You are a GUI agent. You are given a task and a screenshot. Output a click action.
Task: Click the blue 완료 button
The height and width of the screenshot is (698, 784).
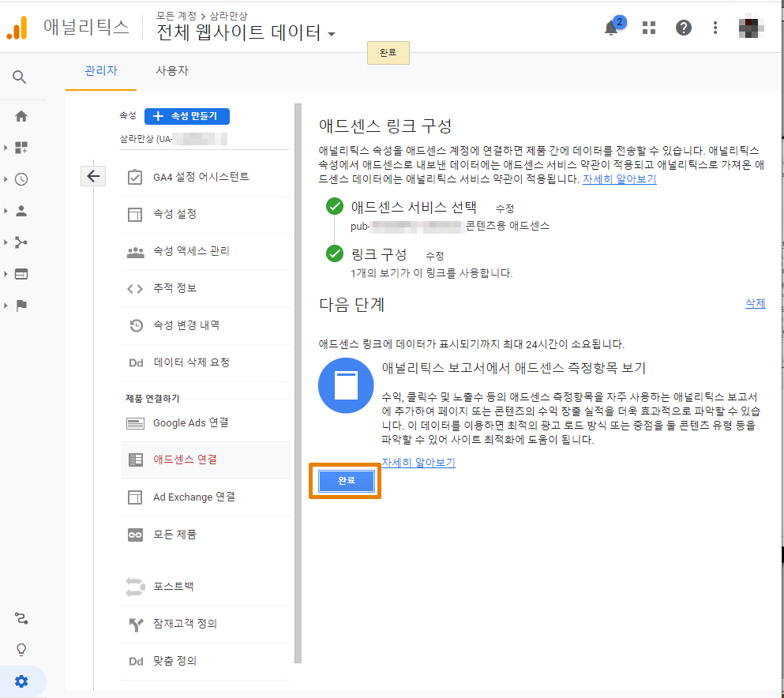346,481
